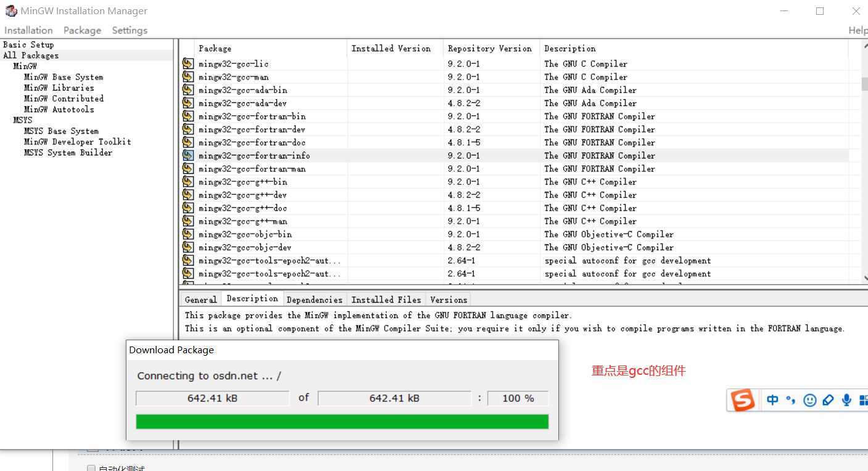Click the status icon for mingw32-gcc-g++-bin
The height and width of the screenshot is (471, 868).
[x=188, y=181]
